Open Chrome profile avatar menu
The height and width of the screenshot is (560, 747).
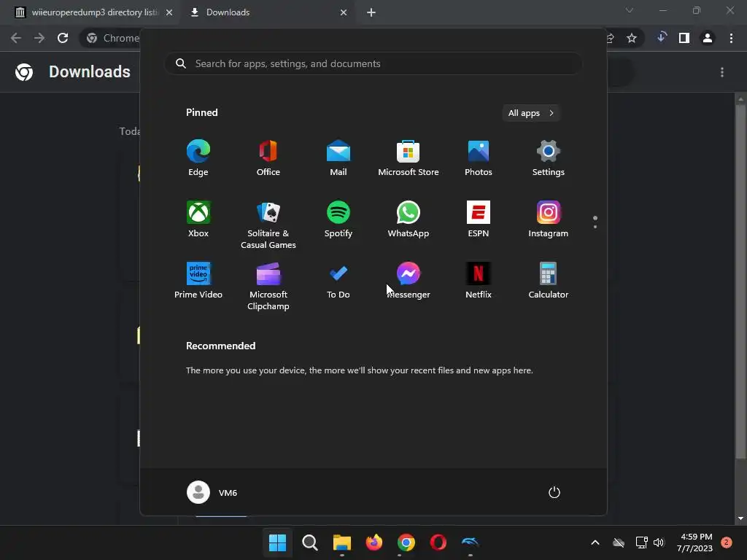tap(708, 38)
